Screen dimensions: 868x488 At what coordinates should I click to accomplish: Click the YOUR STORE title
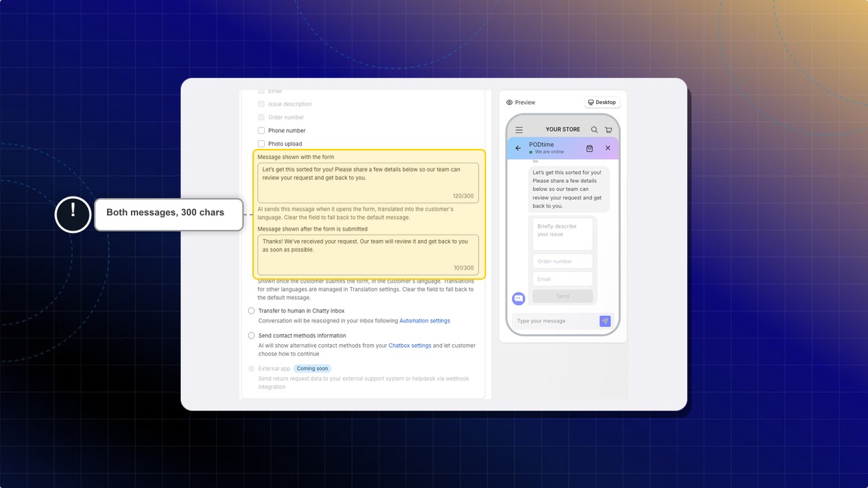(x=563, y=129)
